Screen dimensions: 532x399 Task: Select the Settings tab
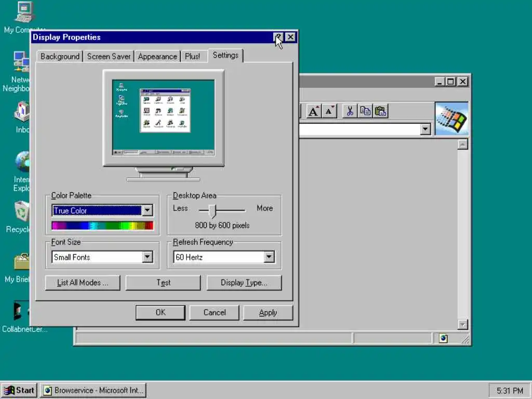tap(225, 55)
